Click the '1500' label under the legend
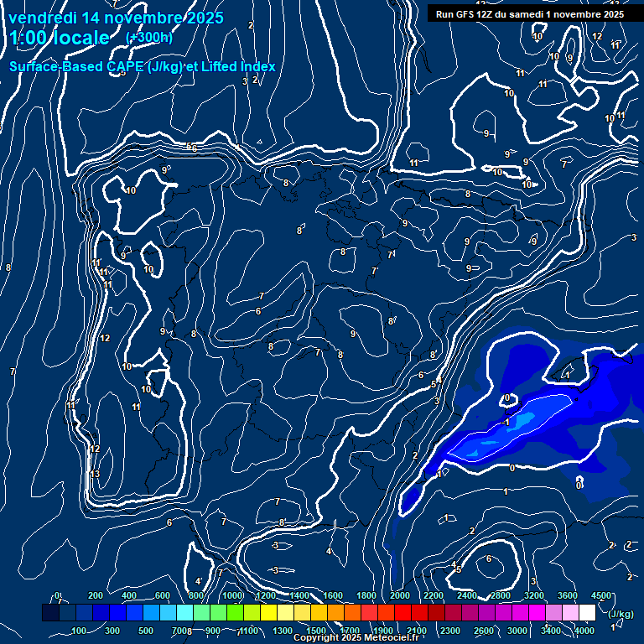644x644 pixels. [316, 631]
